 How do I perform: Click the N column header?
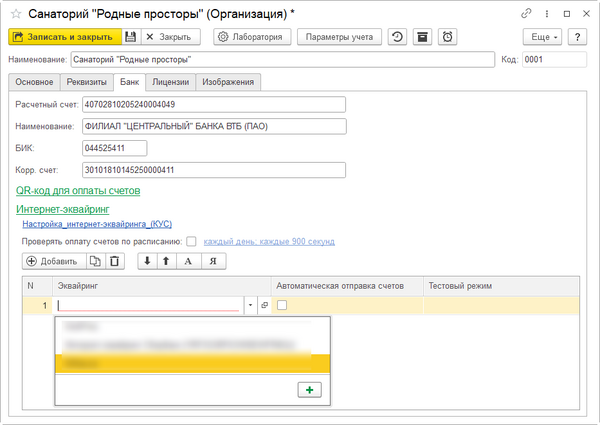pyautogui.click(x=38, y=286)
